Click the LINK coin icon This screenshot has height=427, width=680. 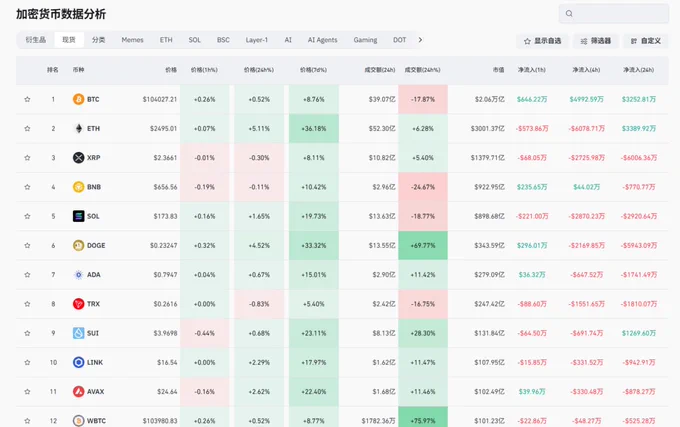pos(78,362)
